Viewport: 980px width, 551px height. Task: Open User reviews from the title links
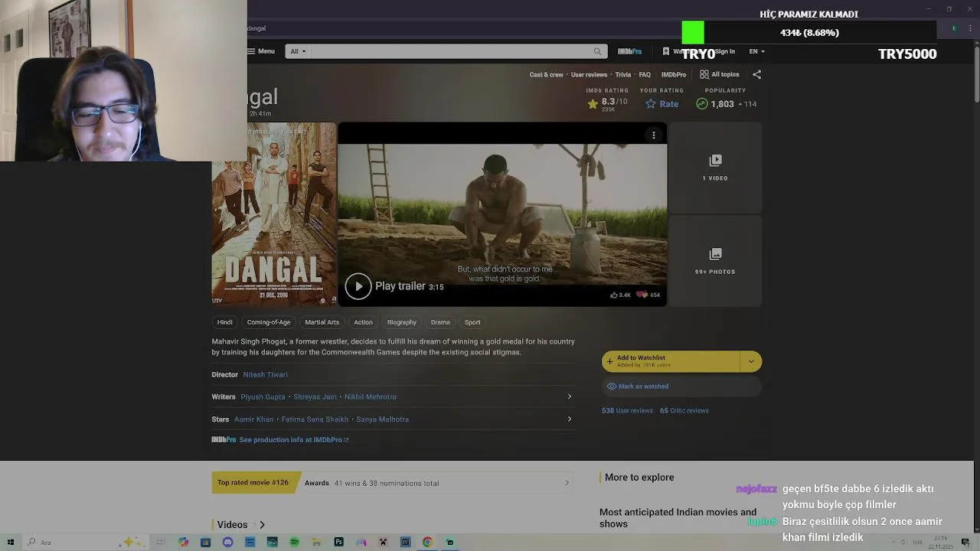tap(589, 74)
